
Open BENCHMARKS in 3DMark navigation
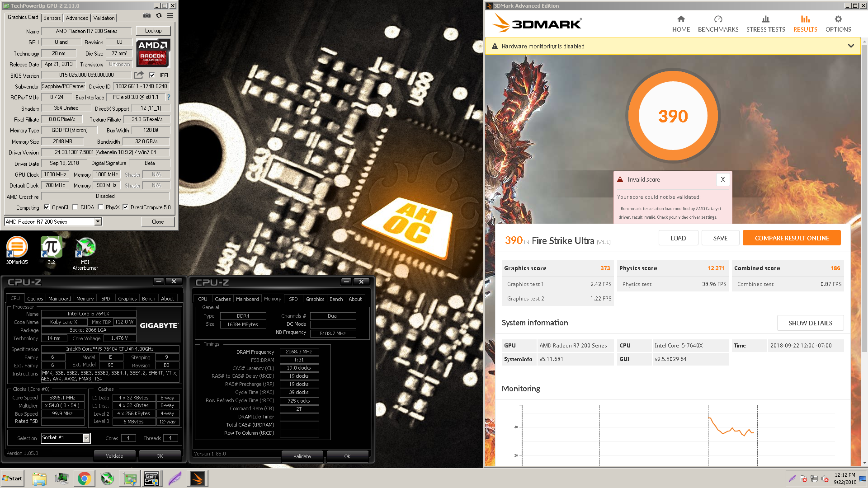point(718,24)
